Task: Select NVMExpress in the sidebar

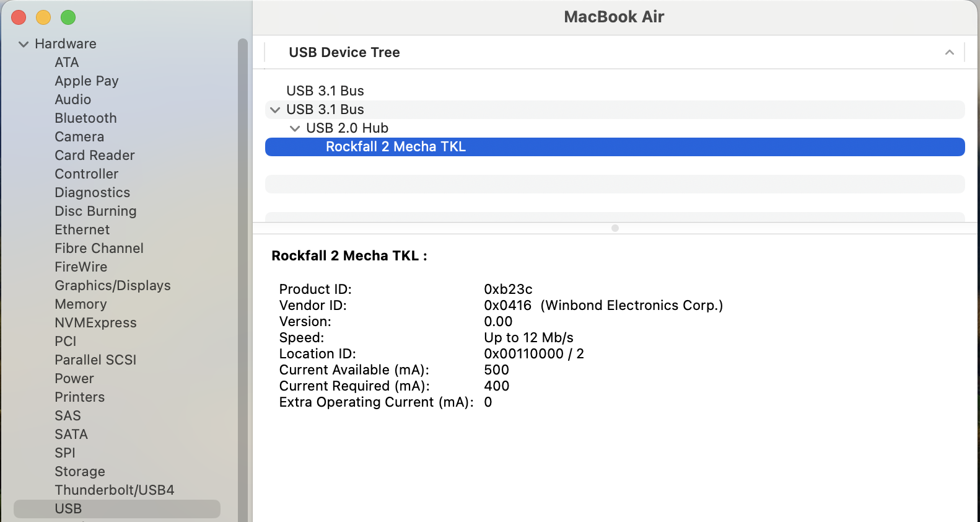Action: [x=95, y=323]
